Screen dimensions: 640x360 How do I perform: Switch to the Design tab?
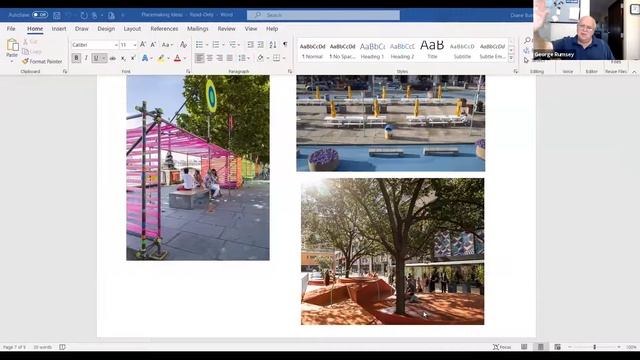click(106, 29)
